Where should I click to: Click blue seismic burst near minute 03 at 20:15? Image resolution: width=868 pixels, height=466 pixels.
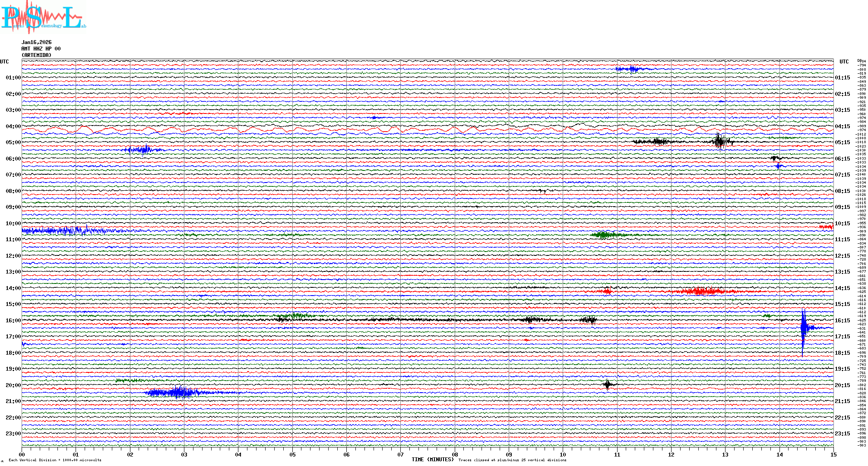click(x=179, y=392)
